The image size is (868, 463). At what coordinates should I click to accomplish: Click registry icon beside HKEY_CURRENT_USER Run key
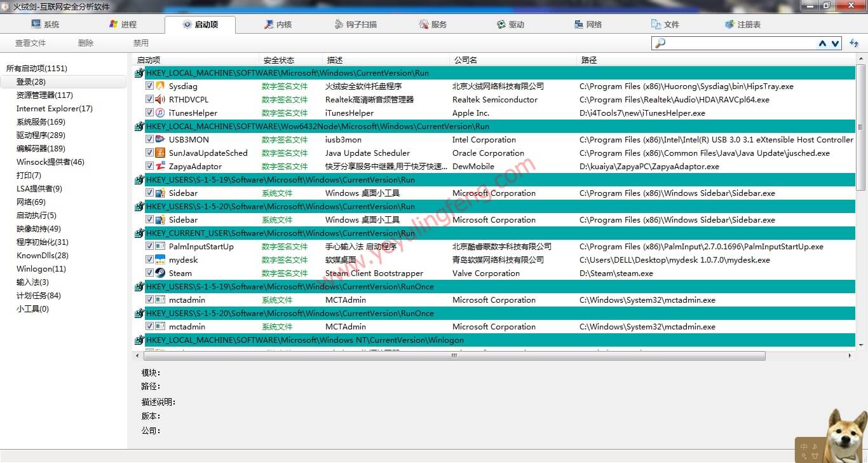[140, 233]
